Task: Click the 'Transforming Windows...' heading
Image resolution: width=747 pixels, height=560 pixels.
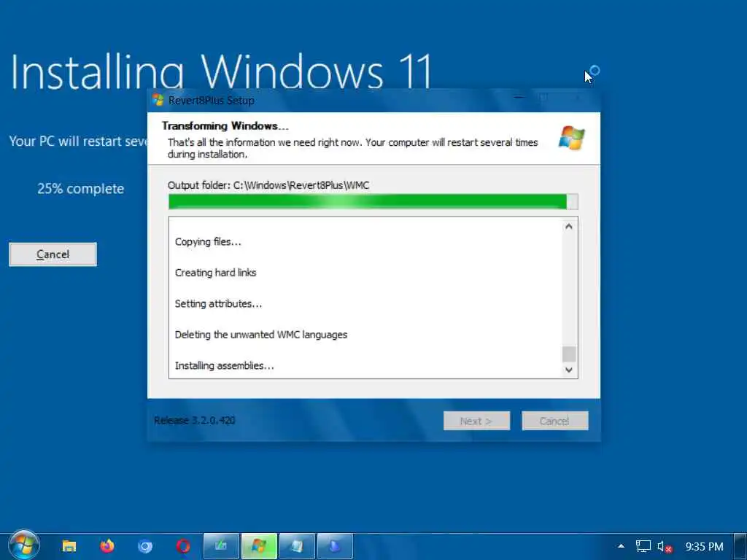Action: (225, 125)
